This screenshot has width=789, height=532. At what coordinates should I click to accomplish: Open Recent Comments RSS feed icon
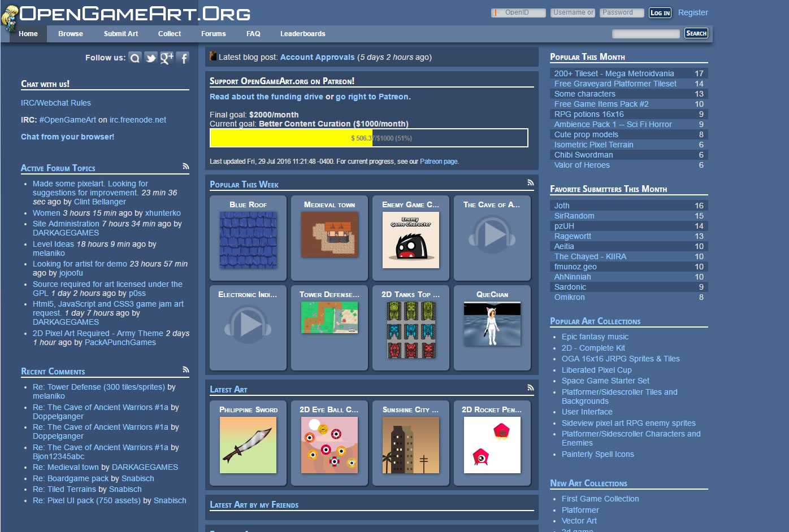click(186, 369)
